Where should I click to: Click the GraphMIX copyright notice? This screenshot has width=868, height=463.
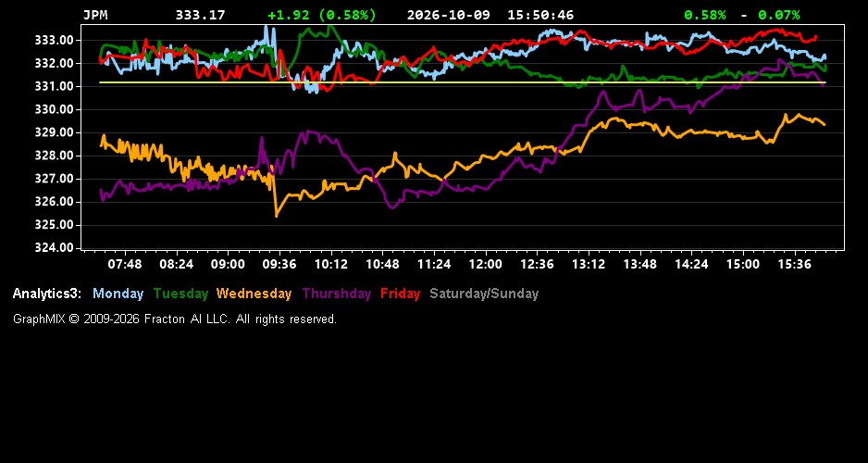coord(174,319)
